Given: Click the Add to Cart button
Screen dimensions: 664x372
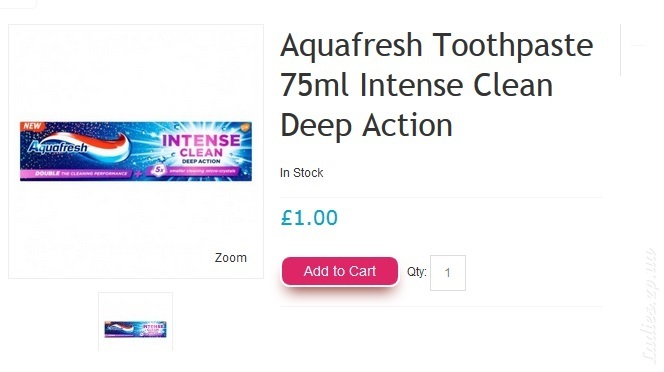Looking at the screenshot, I should click(340, 271).
